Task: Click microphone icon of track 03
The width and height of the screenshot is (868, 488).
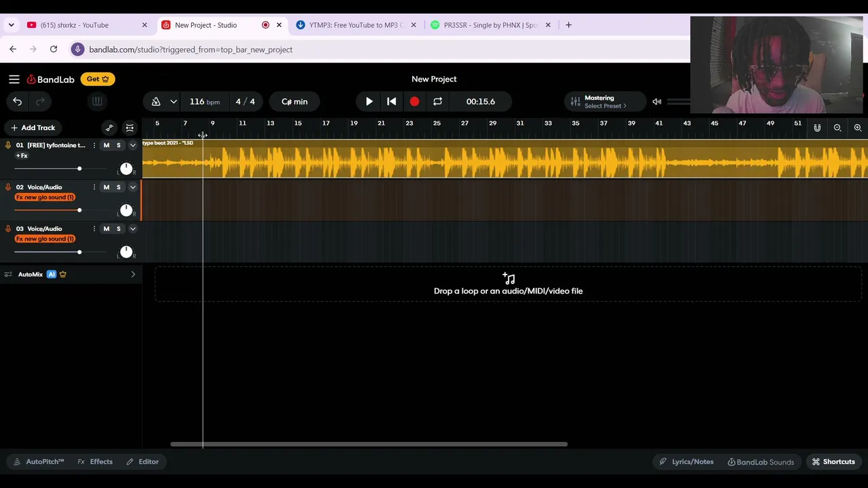Action: pyautogui.click(x=8, y=228)
